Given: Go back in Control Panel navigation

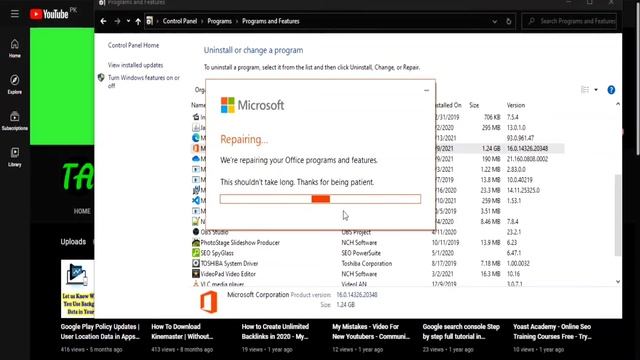Looking at the screenshot, I should click(103, 21).
